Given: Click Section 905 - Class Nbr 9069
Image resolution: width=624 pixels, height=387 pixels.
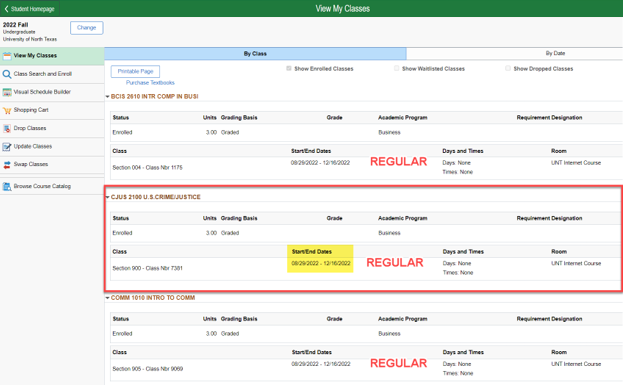Looking at the screenshot, I should [148, 369].
